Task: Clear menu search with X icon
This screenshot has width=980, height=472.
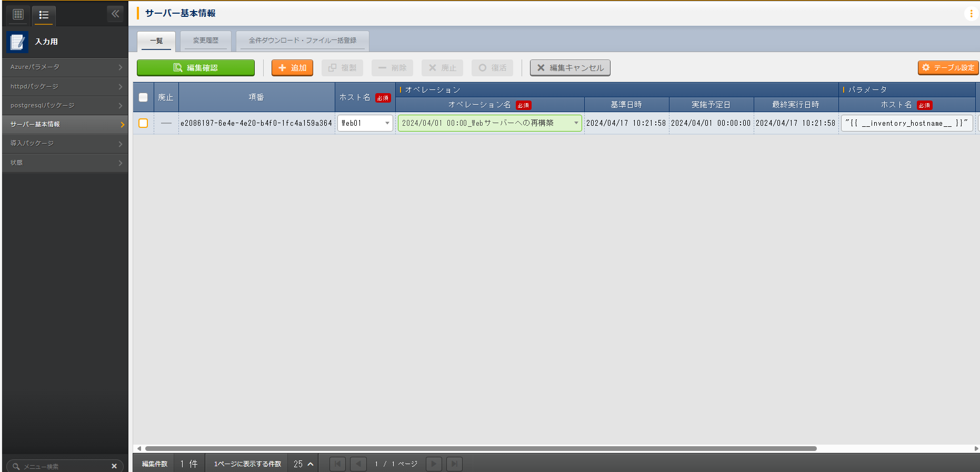Action: 114,466
